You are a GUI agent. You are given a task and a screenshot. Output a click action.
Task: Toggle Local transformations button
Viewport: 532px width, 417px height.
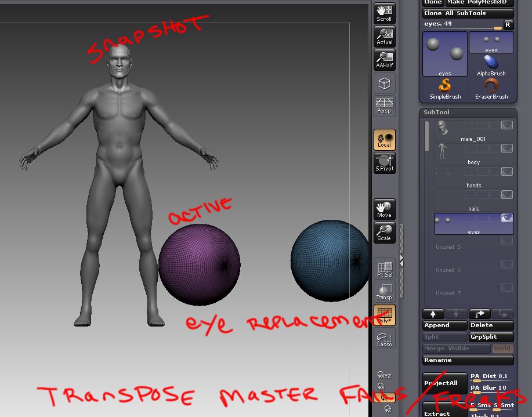coord(385,139)
